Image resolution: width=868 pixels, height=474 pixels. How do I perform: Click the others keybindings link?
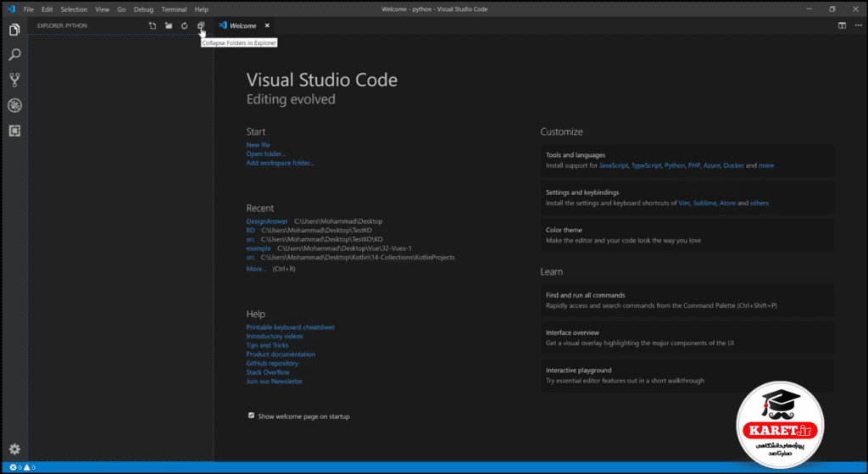[x=759, y=204]
